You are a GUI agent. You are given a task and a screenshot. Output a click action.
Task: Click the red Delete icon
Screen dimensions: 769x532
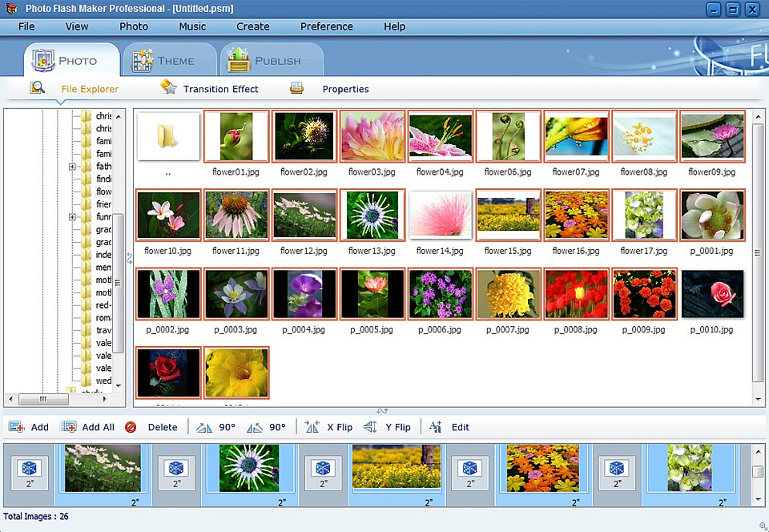131,427
